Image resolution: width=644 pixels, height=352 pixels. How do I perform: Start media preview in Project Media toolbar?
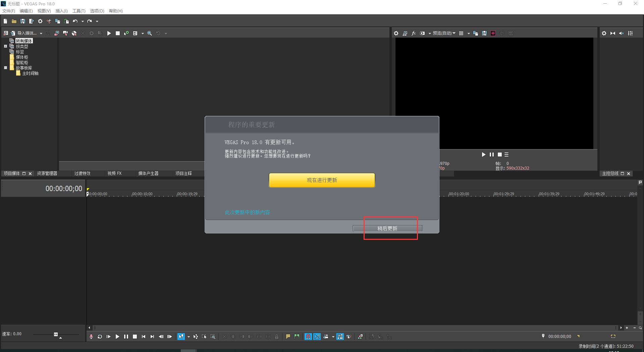coord(109,33)
